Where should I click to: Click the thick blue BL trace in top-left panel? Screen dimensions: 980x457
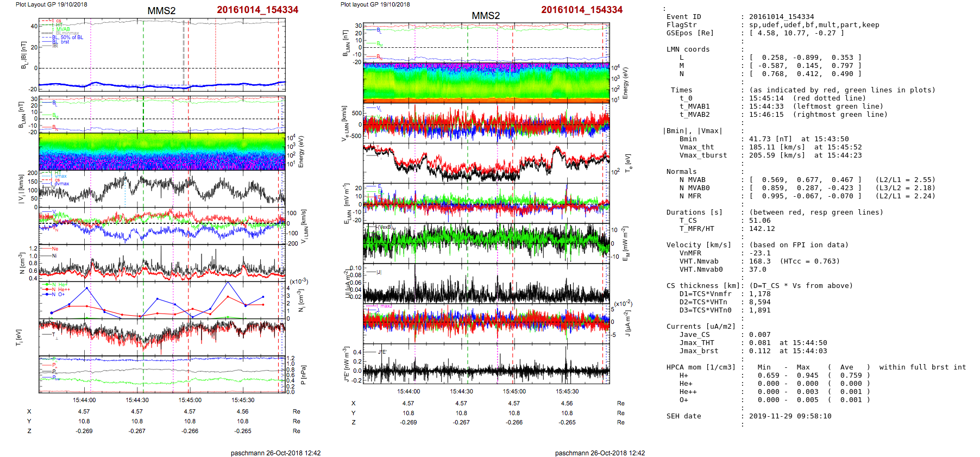point(162,86)
